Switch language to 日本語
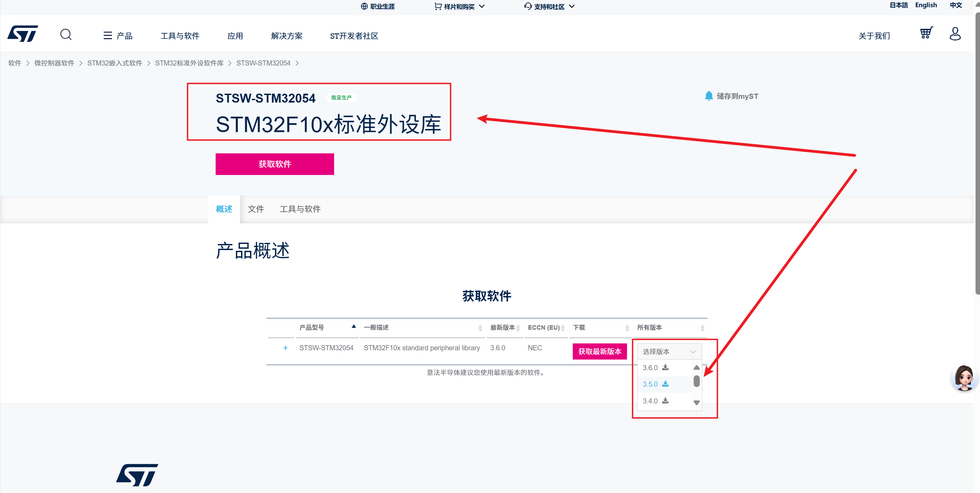 (x=898, y=5)
